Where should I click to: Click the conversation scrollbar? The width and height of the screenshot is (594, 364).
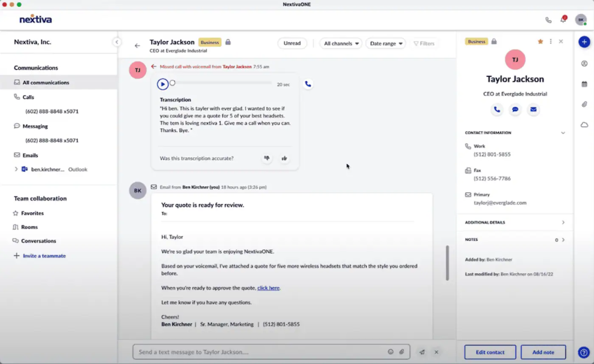click(x=447, y=263)
